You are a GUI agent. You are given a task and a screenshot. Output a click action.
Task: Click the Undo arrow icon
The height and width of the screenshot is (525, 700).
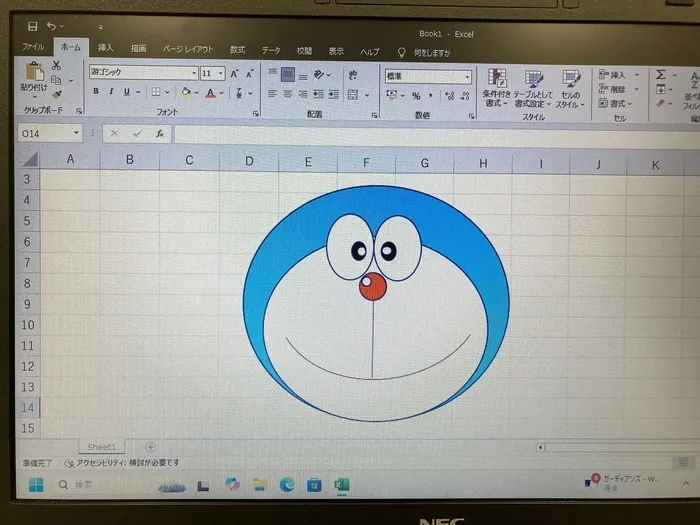pos(51,26)
